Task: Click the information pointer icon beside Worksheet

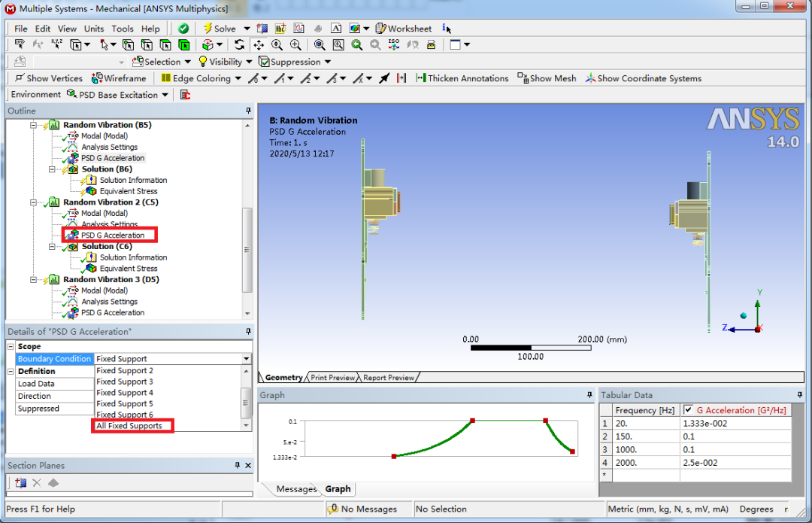Action: [x=447, y=29]
